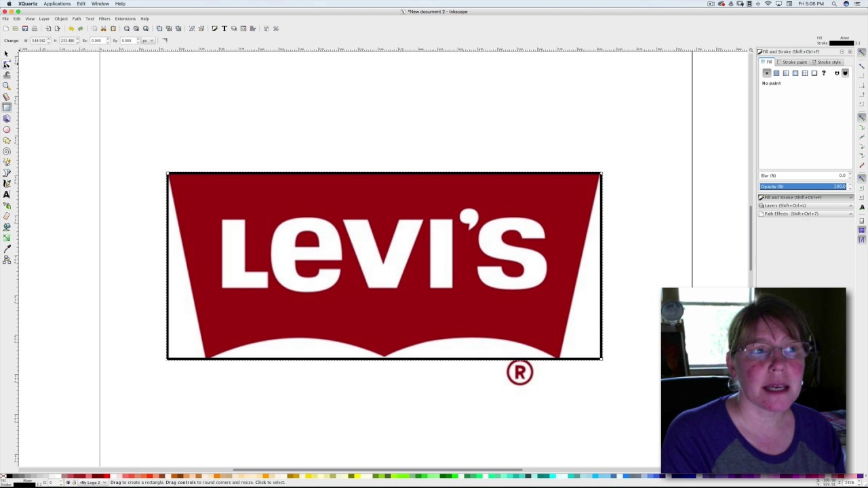Select the Radial gradient fill button
Screen dimensions: 868x488
(795, 73)
